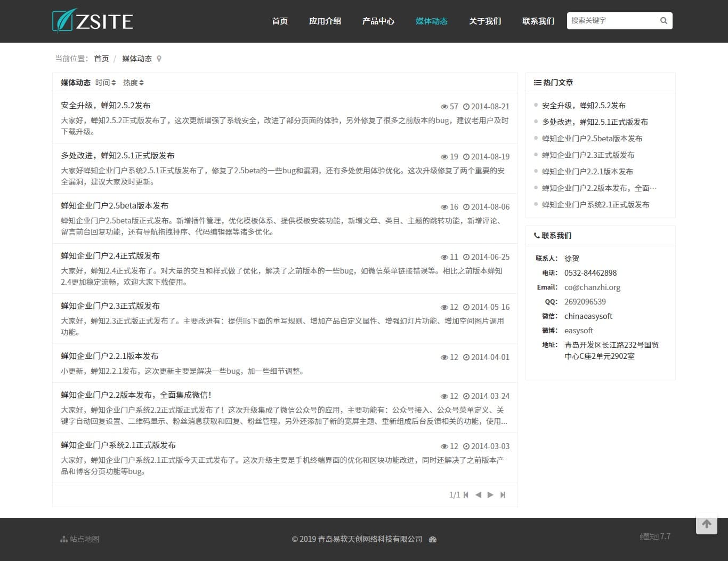Go to last page pagination icon
The image size is (728, 561).
(503, 495)
